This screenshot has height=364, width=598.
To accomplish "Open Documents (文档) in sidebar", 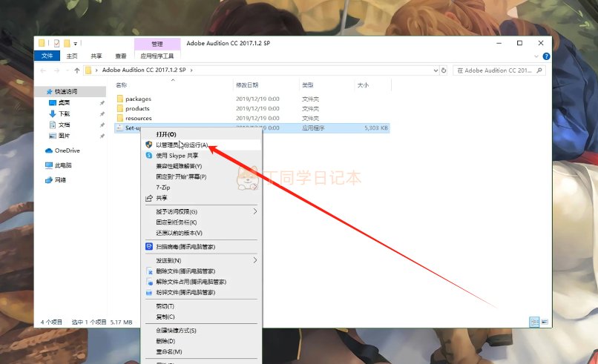I will [64, 125].
